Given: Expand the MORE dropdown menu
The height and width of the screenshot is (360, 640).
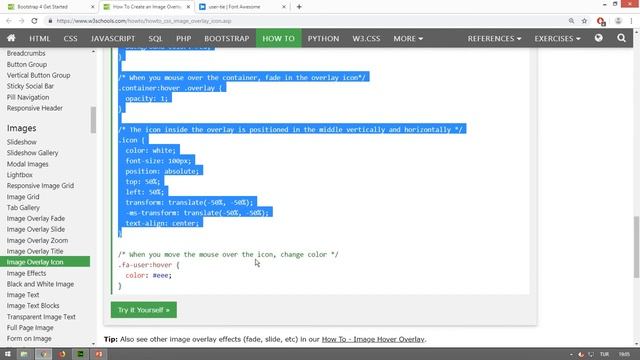Looking at the screenshot, I should point(408,38).
